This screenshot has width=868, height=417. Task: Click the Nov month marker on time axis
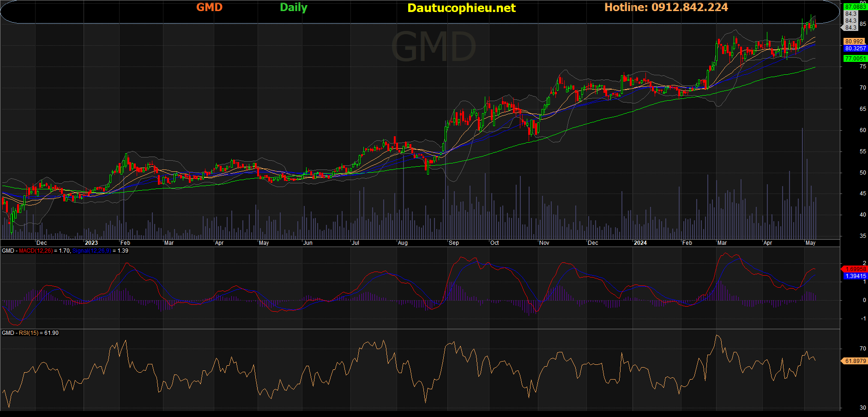click(x=544, y=243)
